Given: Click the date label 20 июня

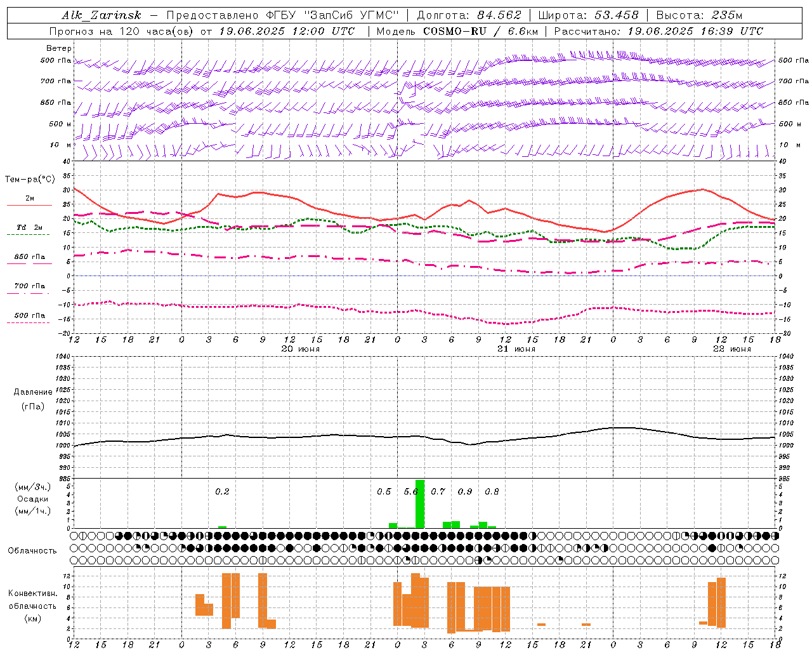Looking at the screenshot, I should tap(301, 349).
